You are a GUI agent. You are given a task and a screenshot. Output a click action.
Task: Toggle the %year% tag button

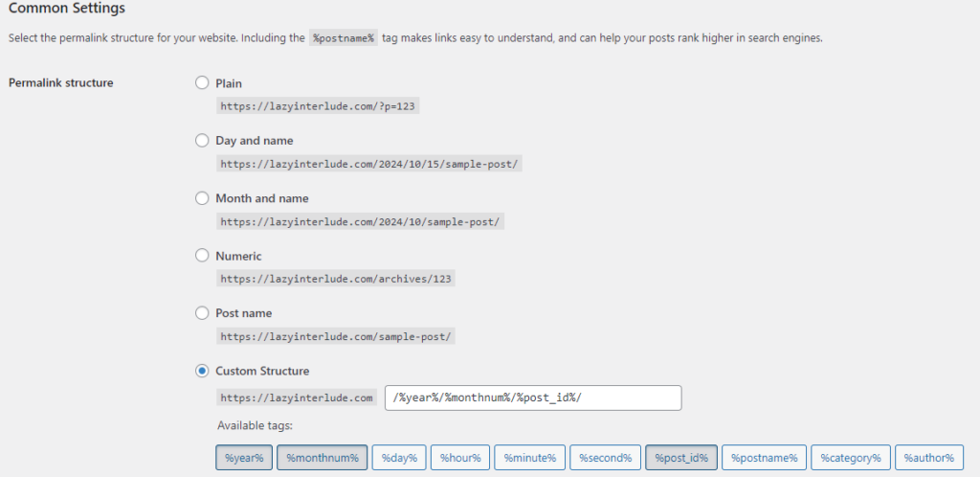point(244,458)
